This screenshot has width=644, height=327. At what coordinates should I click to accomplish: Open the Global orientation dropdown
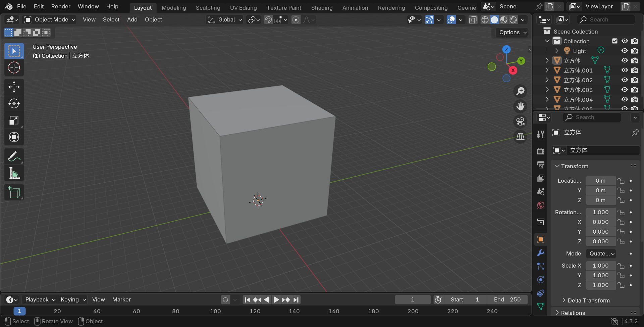click(x=224, y=19)
